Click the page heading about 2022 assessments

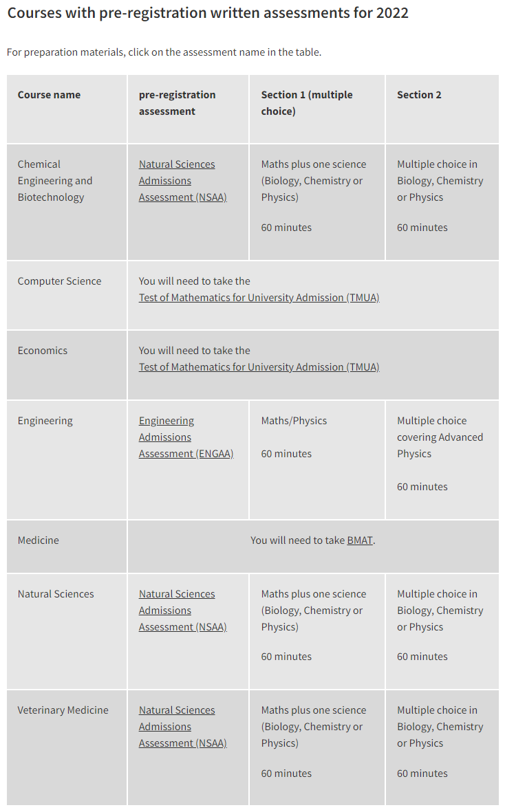point(208,12)
